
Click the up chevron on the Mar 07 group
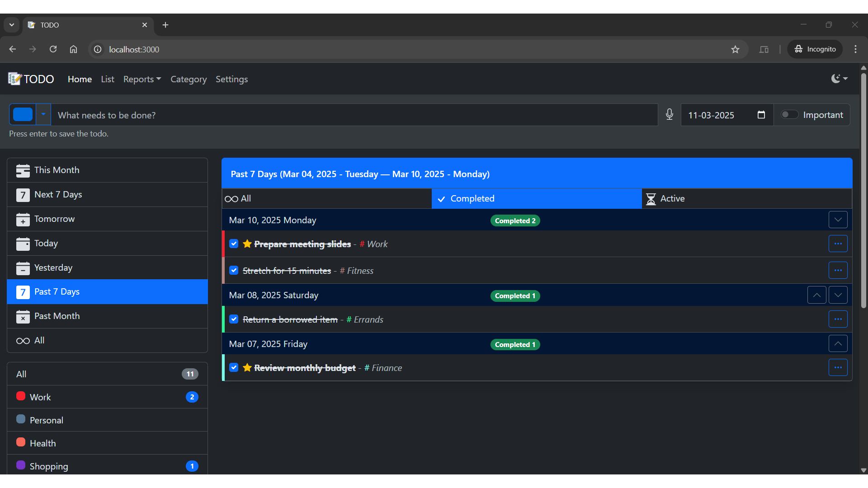click(x=838, y=344)
